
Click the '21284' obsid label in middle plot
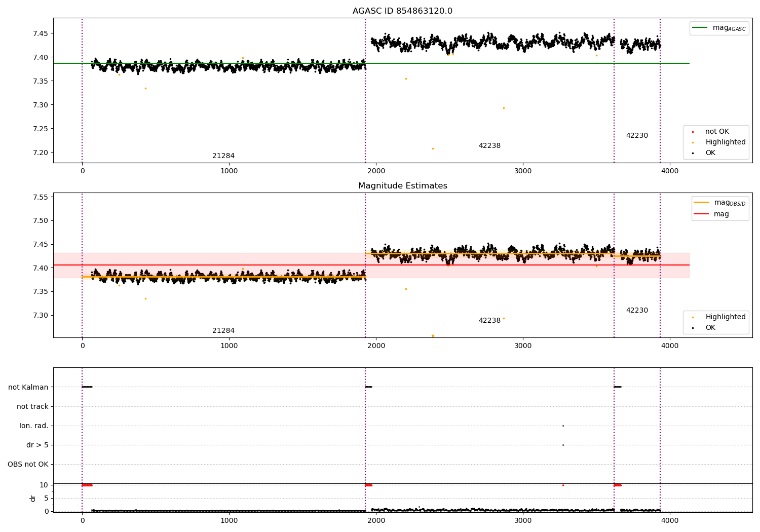[x=223, y=330]
